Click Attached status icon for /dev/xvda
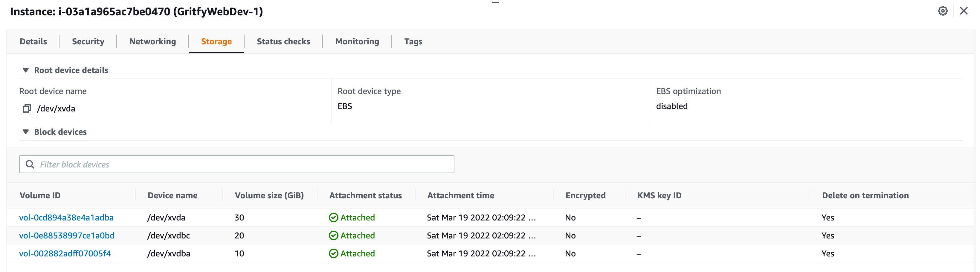 [x=333, y=217]
